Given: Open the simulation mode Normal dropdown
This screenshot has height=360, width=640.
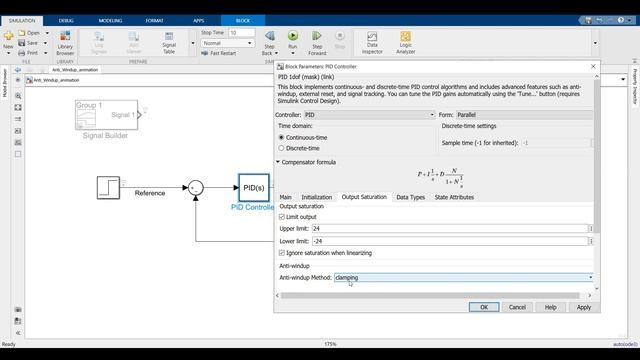Looking at the screenshot, I should [x=227, y=43].
